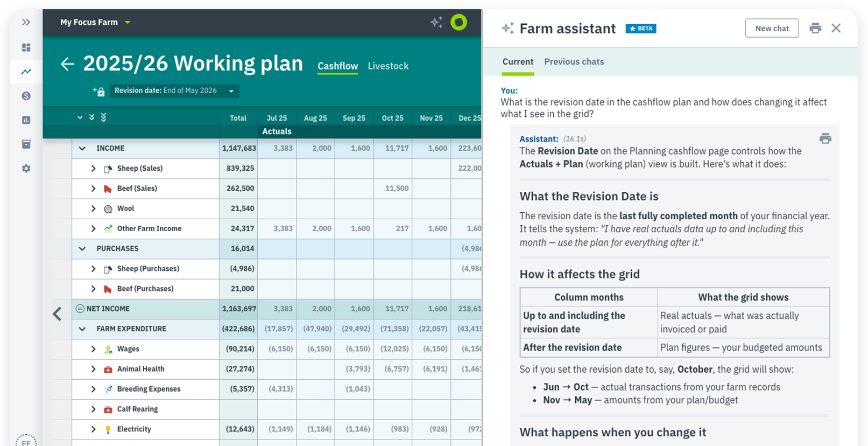The image size is (868, 446).
Task: Click the Calf Rearing icon
Action: [108, 409]
